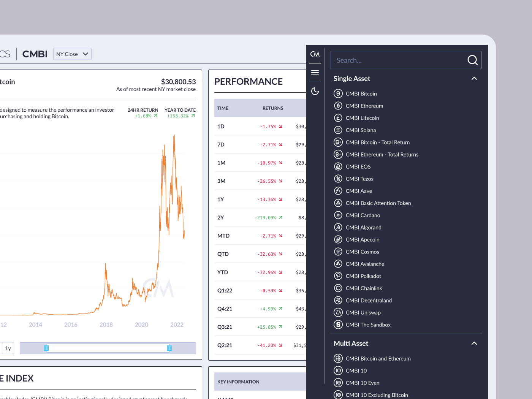Screen dimensions: 532x399
Task: Open CMBI Bitcoin and Ethereum index
Action: 378,358
